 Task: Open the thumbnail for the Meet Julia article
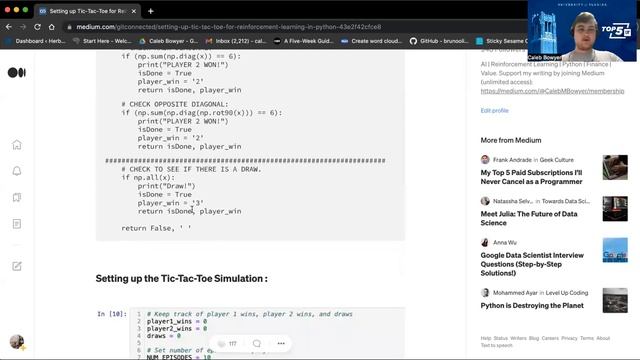click(x=615, y=209)
